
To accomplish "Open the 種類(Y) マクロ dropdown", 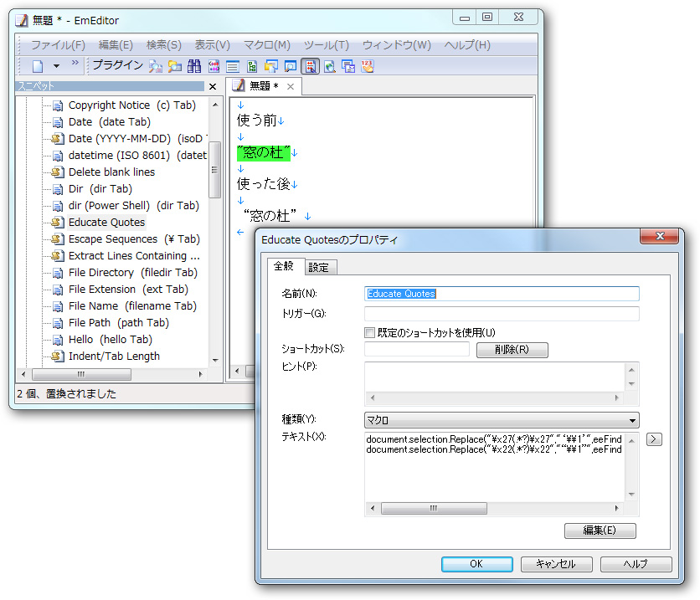I will click(502, 420).
